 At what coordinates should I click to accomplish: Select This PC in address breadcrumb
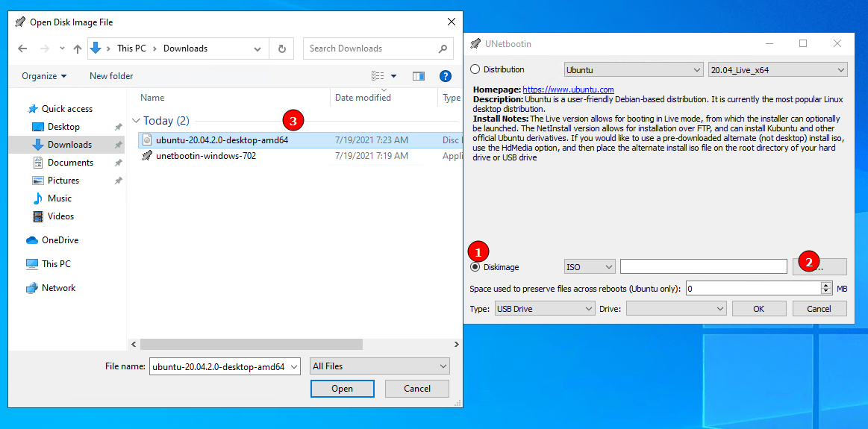click(x=132, y=48)
